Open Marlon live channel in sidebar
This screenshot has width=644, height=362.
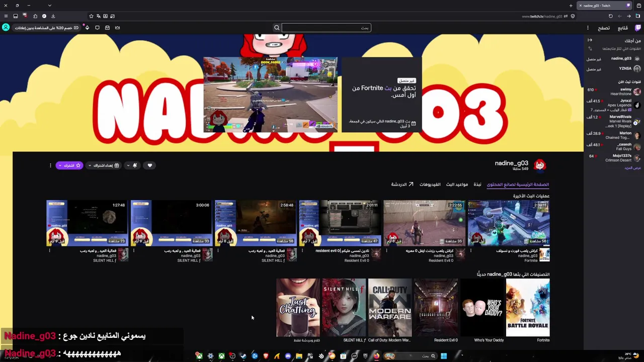click(614, 135)
